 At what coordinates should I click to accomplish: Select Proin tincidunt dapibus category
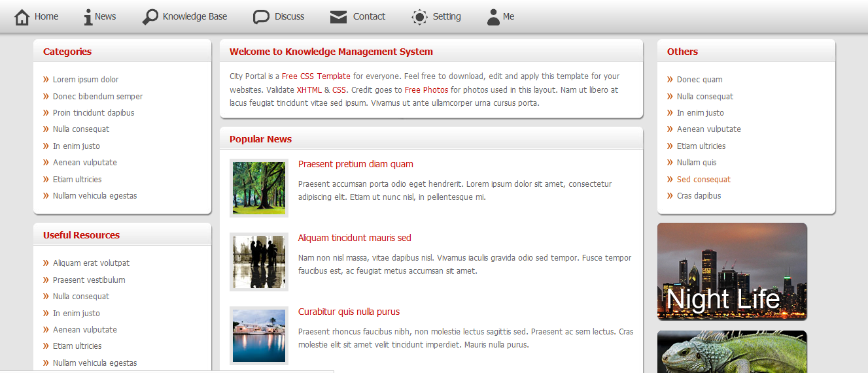[x=94, y=113]
